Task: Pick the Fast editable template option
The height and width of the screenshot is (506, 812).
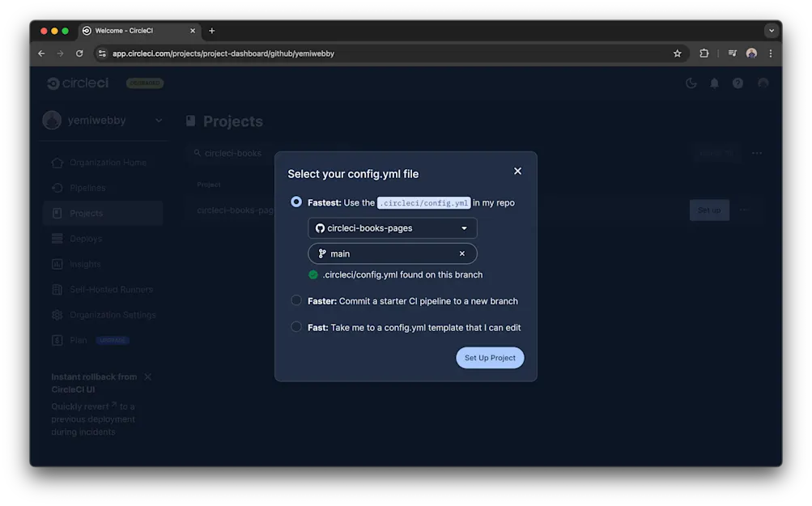Action: point(296,327)
